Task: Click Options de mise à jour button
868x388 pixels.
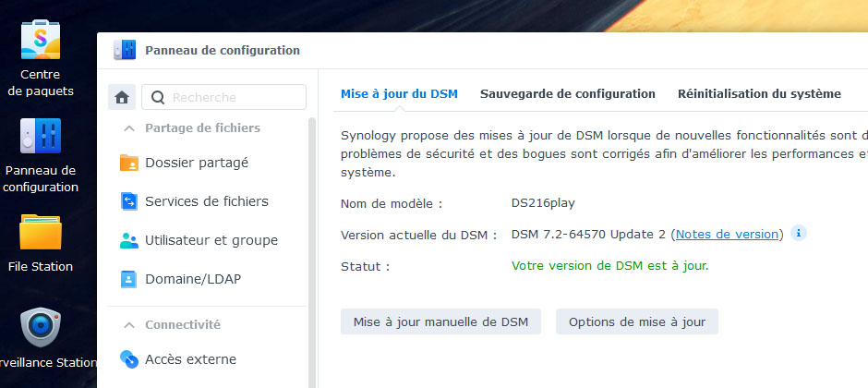Action: pyautogui.click(x=637, y=321)
